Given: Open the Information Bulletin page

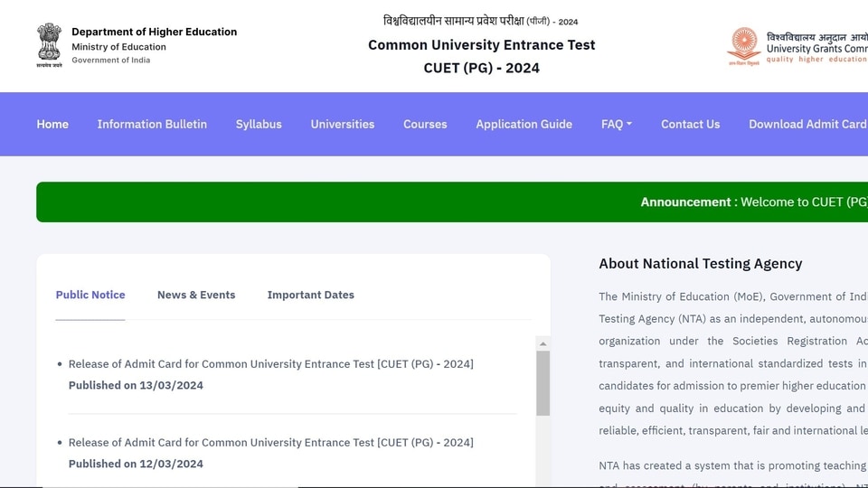Looking at the screenshot, I should pyautogui.click(x=152, y=125).
